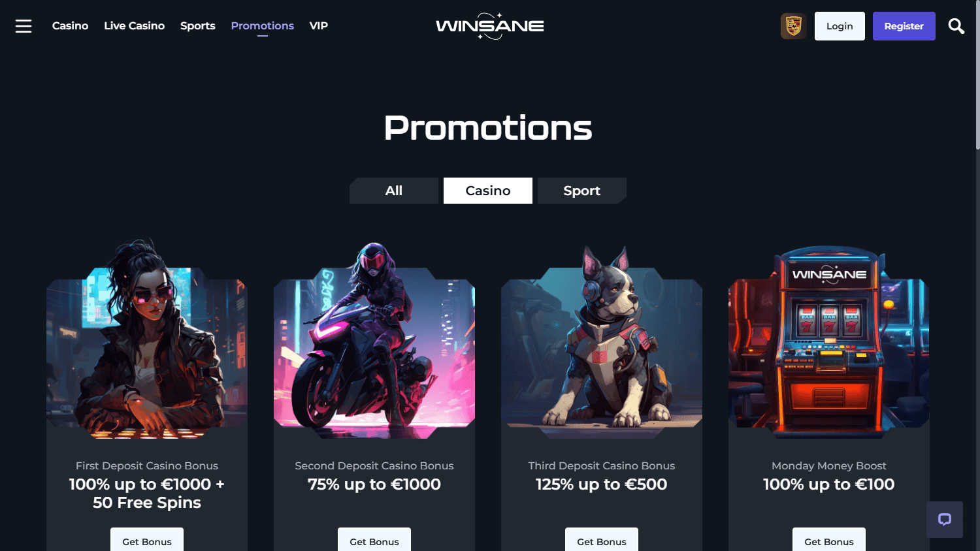Screen dimensions: 980x551
Task: Get Bonus for Second Deposit Casino Bonus
Action: tap(374, 539)
